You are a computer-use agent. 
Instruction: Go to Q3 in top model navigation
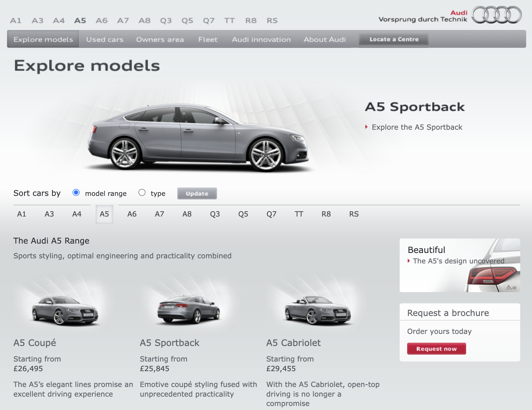tap(166, 20)
